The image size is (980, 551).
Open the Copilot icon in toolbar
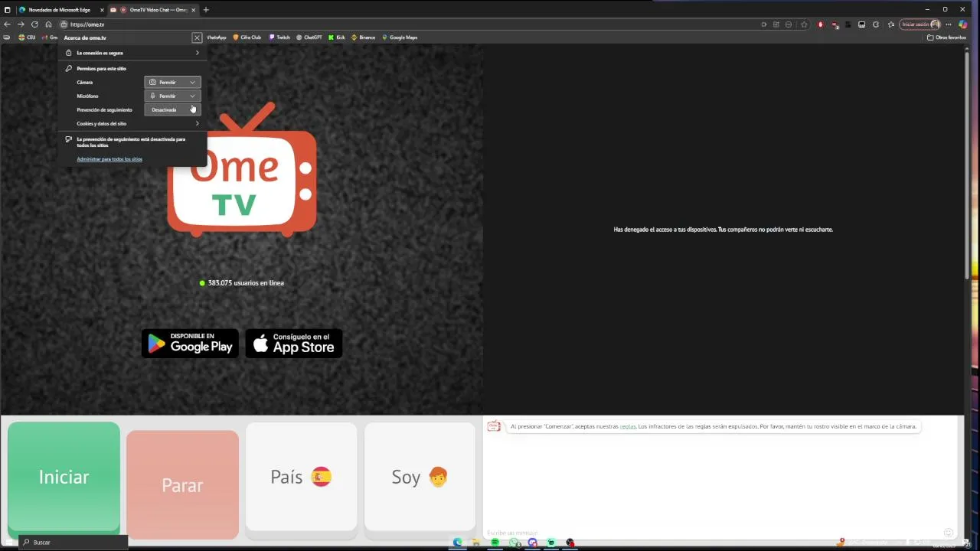[963, 24]
